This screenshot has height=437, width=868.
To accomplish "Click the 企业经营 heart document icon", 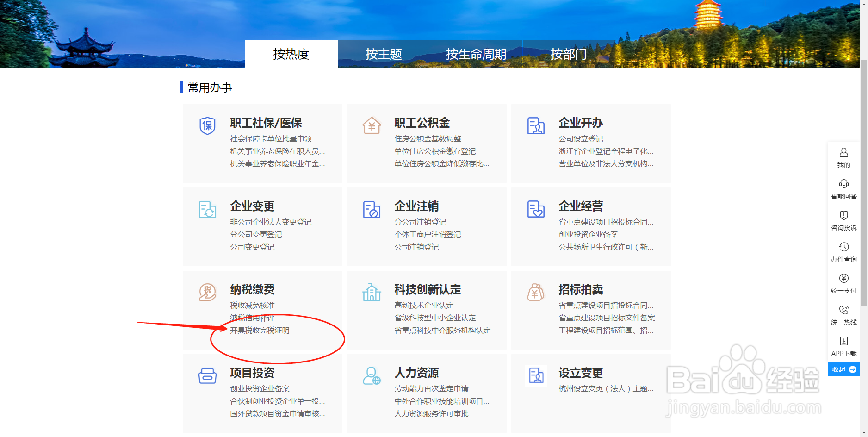I will [x=536, y=209].
